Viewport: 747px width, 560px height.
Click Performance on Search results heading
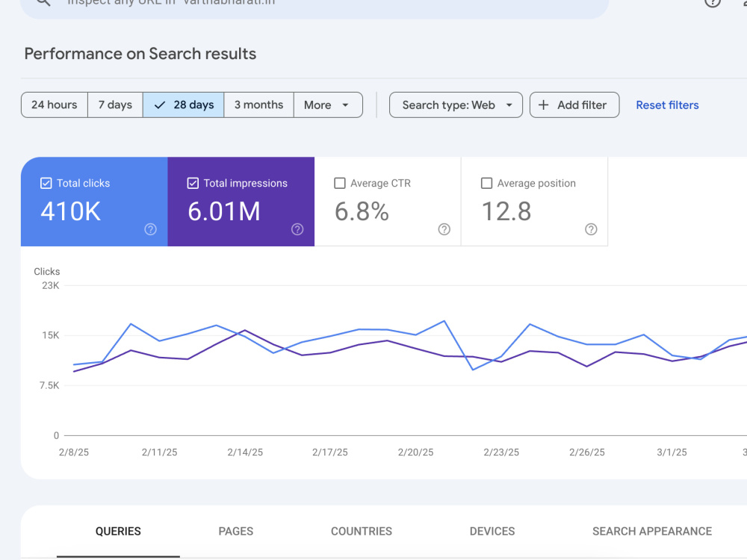click(140, 54)
